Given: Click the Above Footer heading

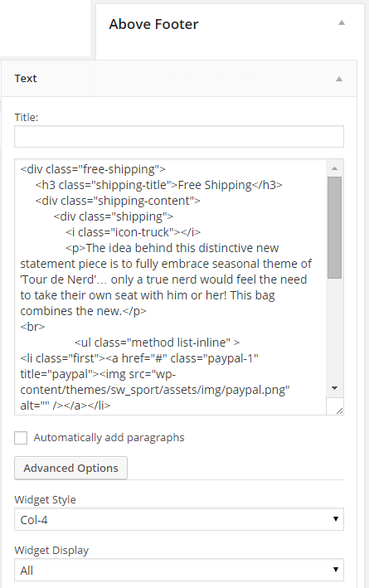Looking at the screenshot, I should click(x=153, y=24).
